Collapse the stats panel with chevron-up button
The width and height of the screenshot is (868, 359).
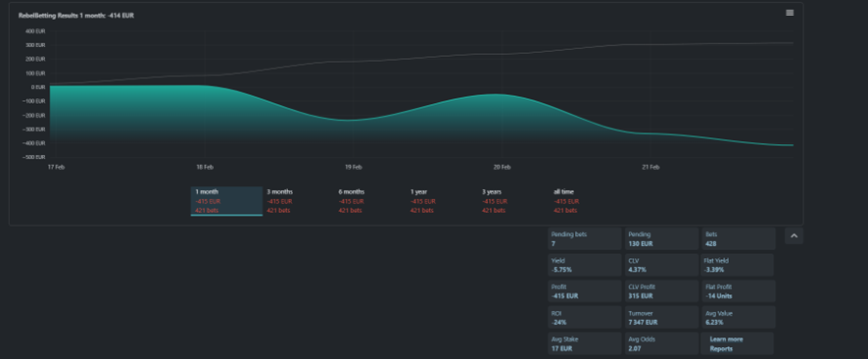click(794, 235)
